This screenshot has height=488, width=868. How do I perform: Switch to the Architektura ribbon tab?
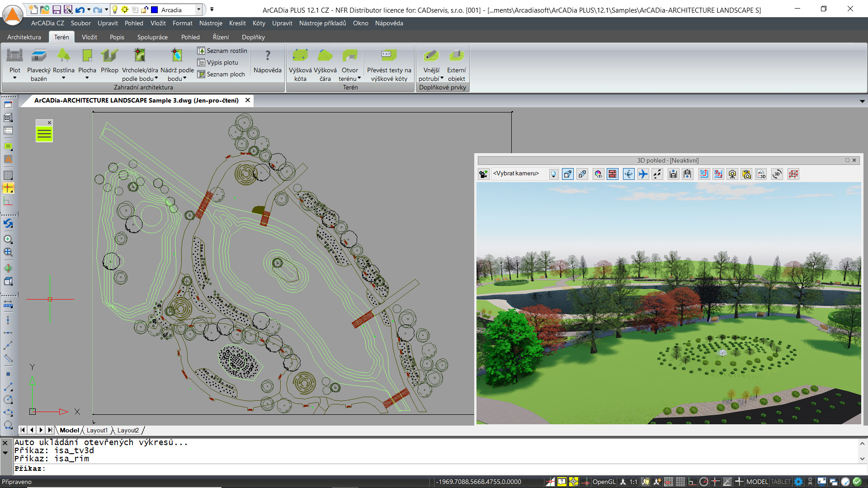(x=24, y=37)
